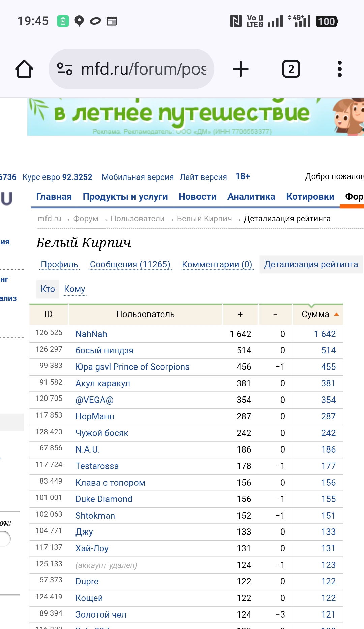Tap the address bar URL mfd.ru/forum
364x629 pixels.
[144, 69]
